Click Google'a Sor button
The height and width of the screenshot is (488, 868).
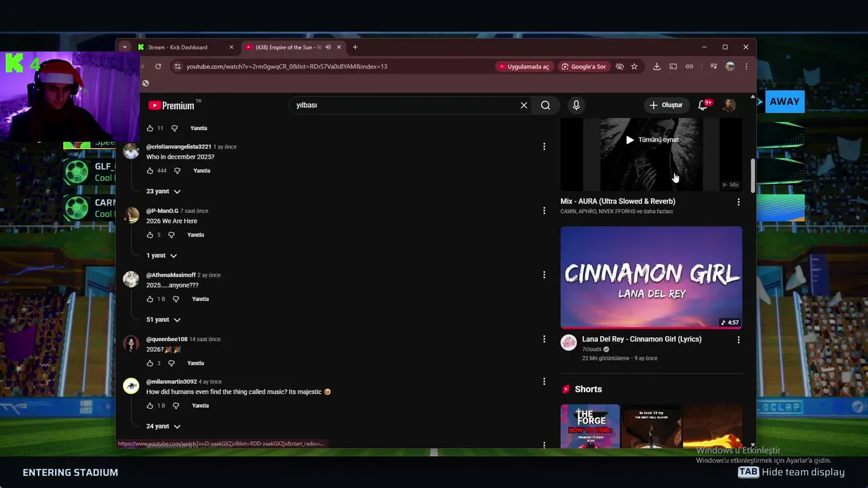click(x=583, y=66)
